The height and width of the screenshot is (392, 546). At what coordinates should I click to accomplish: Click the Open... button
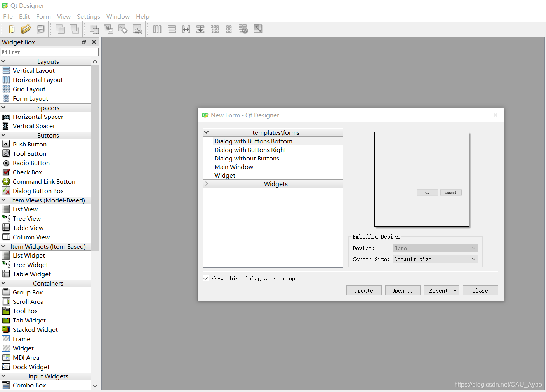tap(403, 291)
